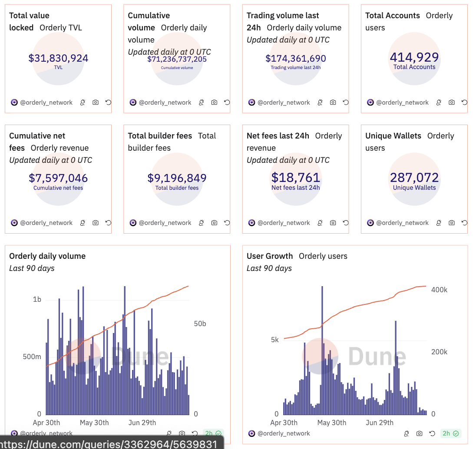Click the $174,361,690 trading volume counter
Screen dimensions: 476x449
tap(296, 59)
